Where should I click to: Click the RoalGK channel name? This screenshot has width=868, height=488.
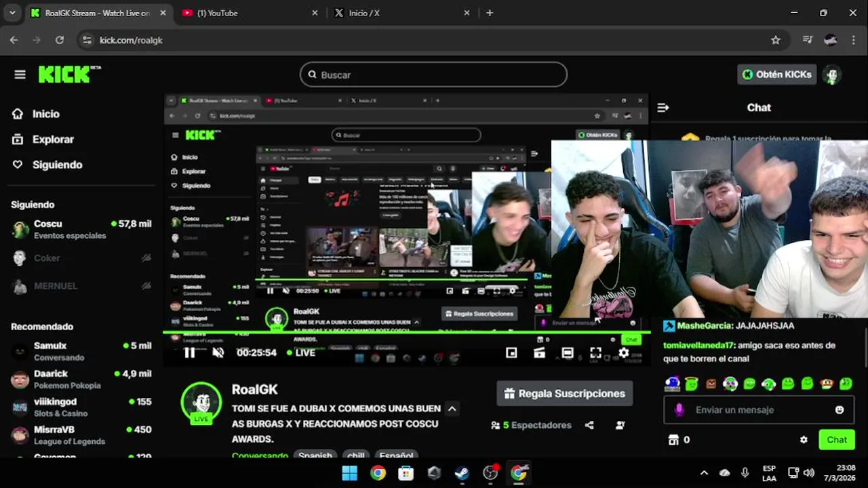[x=254, y=389]
